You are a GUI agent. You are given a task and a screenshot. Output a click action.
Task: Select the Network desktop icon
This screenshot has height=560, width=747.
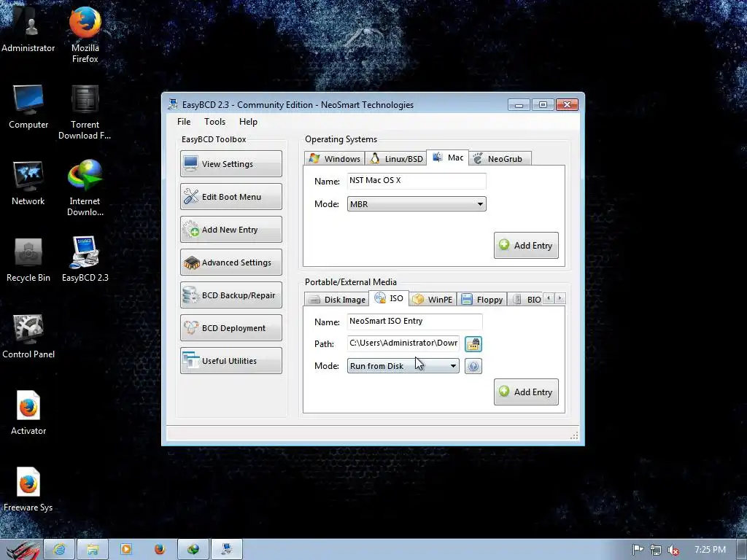[28, 184]
